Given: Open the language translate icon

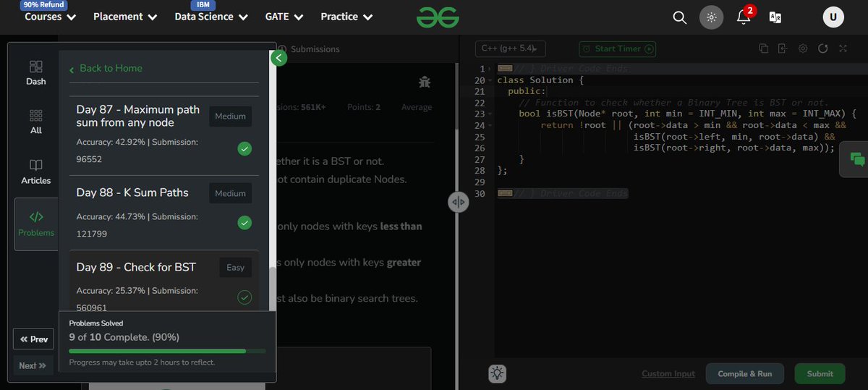Looking at the screenshot, I should pos(775,18).
